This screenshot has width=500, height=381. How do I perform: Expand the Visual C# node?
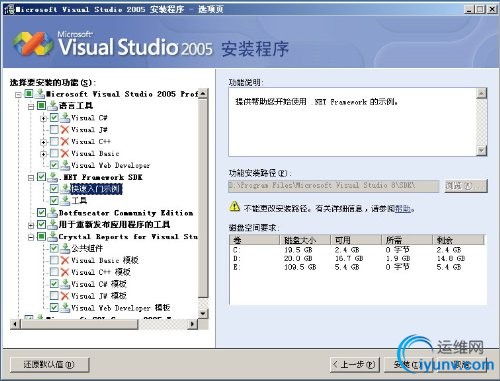43,118
